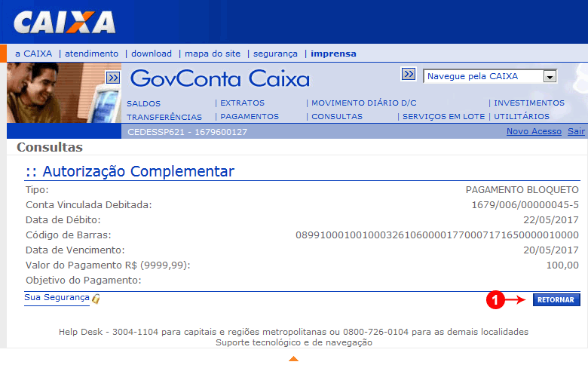Click the Conta Vinculada Debitada label
Viewport: 588px width, 365px height.
(x=88, y=205)
